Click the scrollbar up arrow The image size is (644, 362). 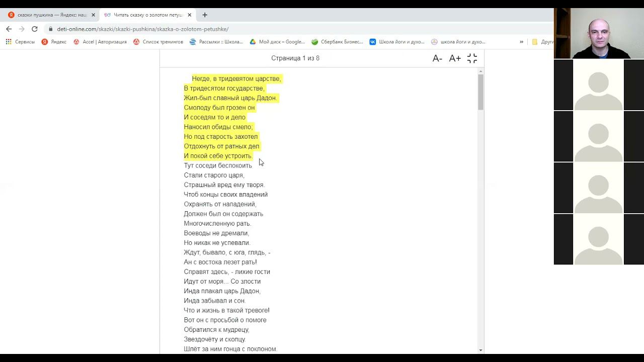click(x=480, y=71)
